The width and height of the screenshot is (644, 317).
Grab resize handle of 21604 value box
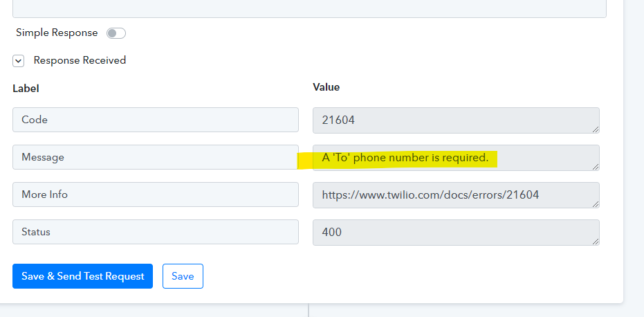coord(596,129)
